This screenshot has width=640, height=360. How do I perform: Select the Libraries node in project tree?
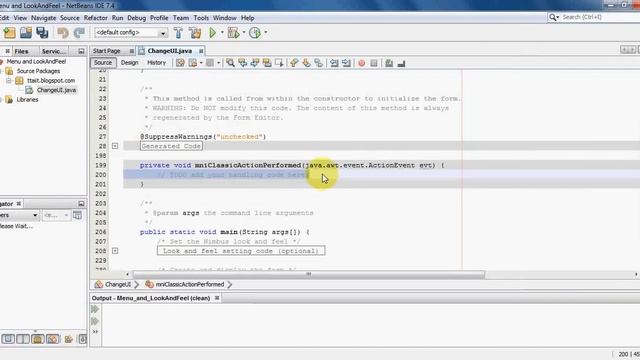pyautogui.click(x=27, y=100)
